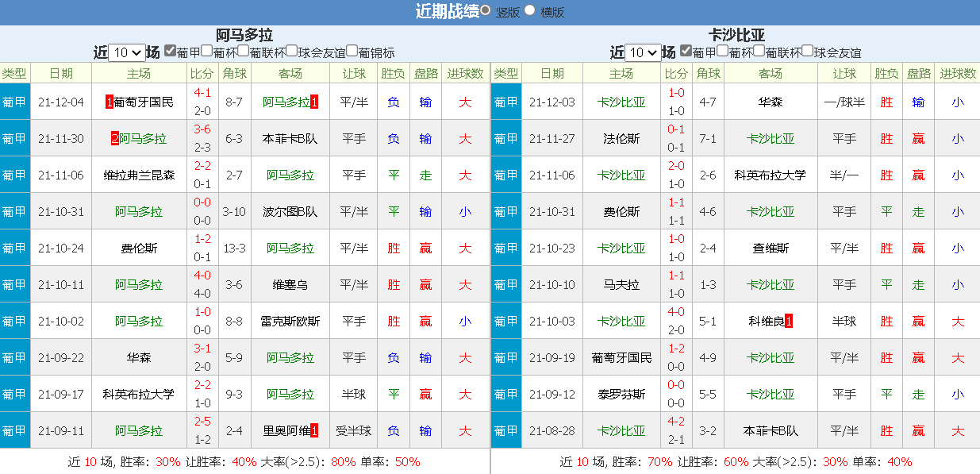Check 葡联杯 filter for 阿马多拉
The height and width of the screenshot is (474, 980).
tap(243, 51)
